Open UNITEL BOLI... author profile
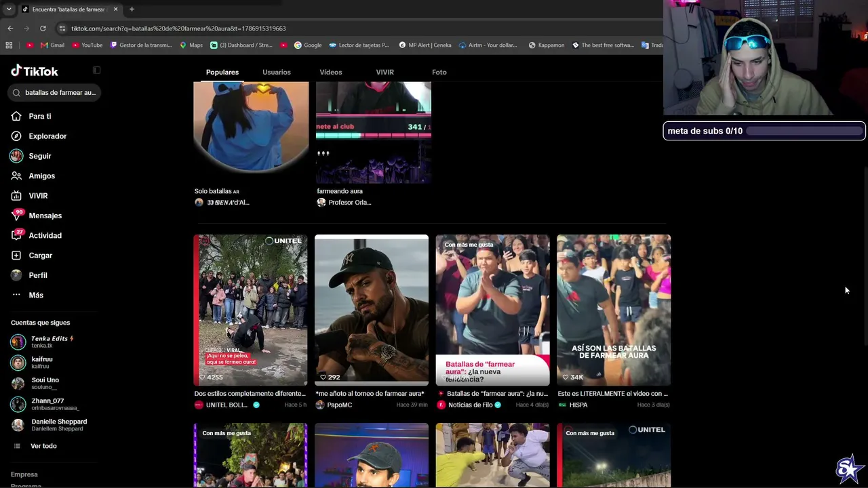 [227, 405]
